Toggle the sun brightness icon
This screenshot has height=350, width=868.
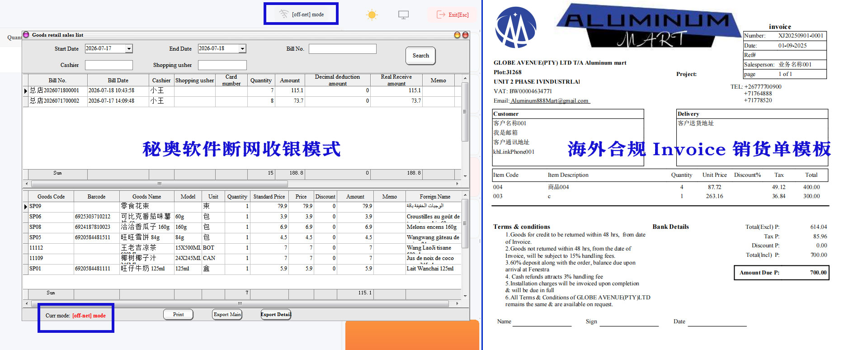coord(372,15)
